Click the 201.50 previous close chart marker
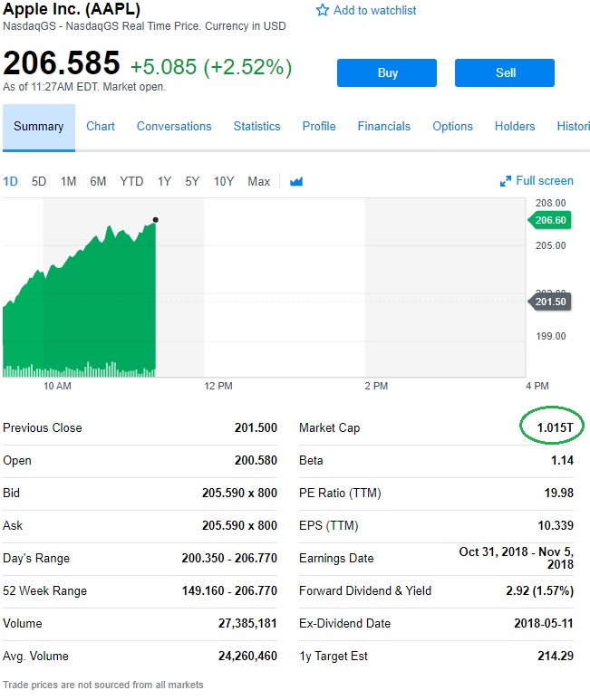Screen dimensions: 590x700 (549, 302)
